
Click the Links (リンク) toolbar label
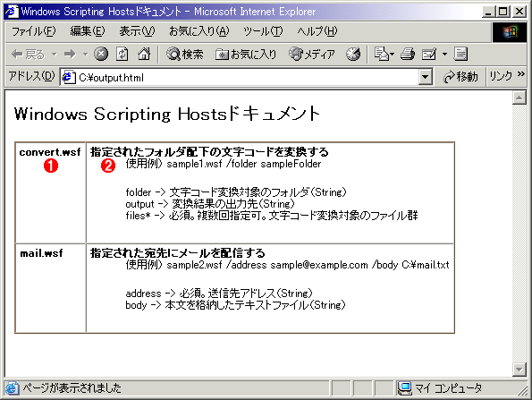(501, 76)
